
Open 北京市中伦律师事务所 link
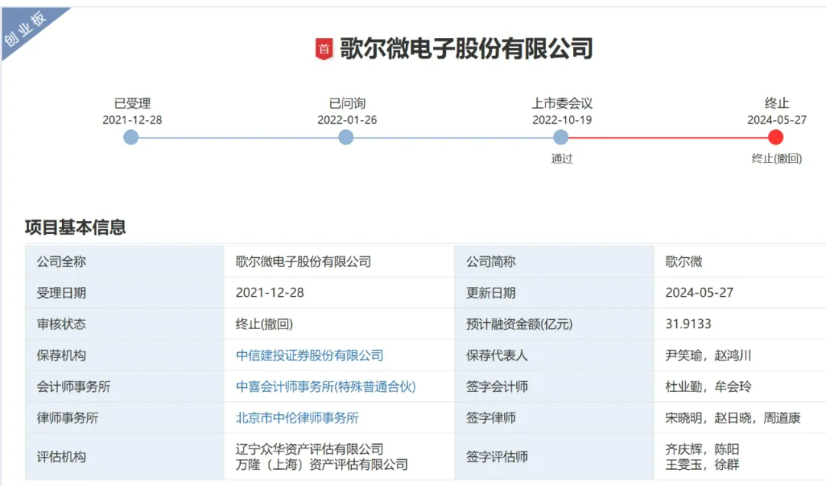click(x=297, y=418)
